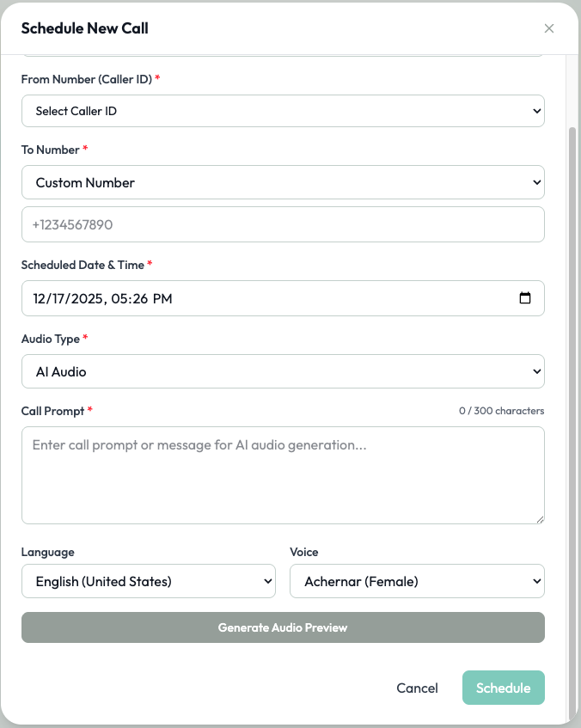
Task: Click the Scheduled Date & Time field
Action: [x=258, y=298]
